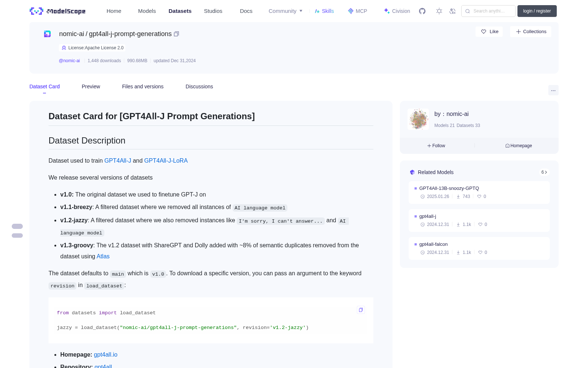Follow the nomic-ai organization
This screenshot has height=368, width=588.
pyautogui.click(x=436, y=146)
